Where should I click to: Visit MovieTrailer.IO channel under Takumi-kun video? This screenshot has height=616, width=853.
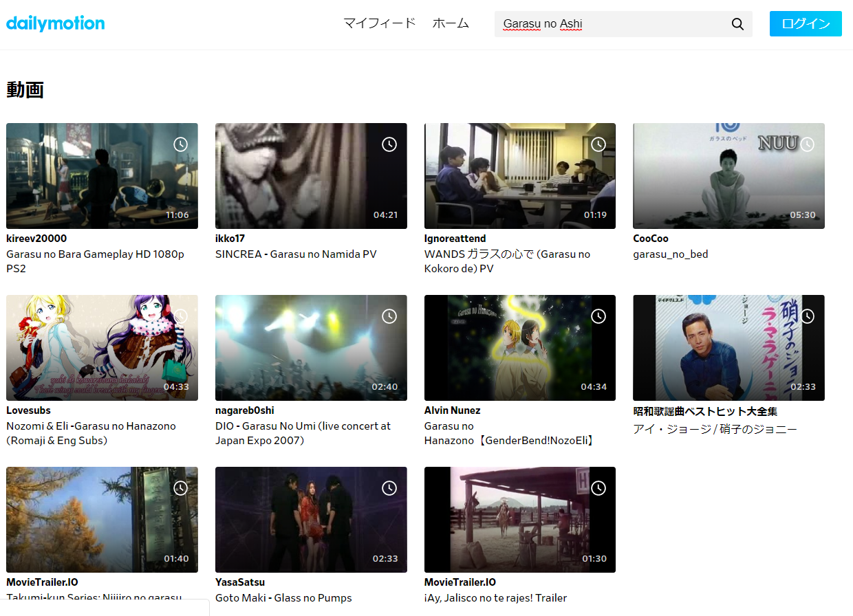[42, 582]
